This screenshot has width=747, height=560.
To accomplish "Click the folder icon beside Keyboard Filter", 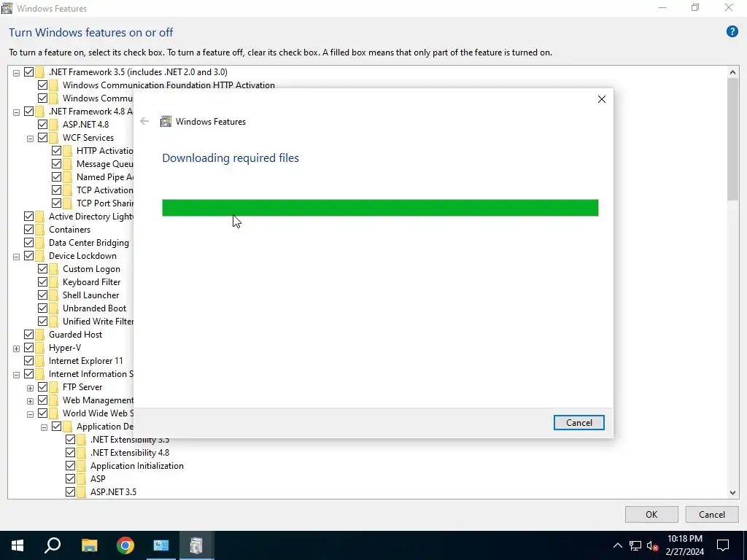I will (x=54, y=282).
